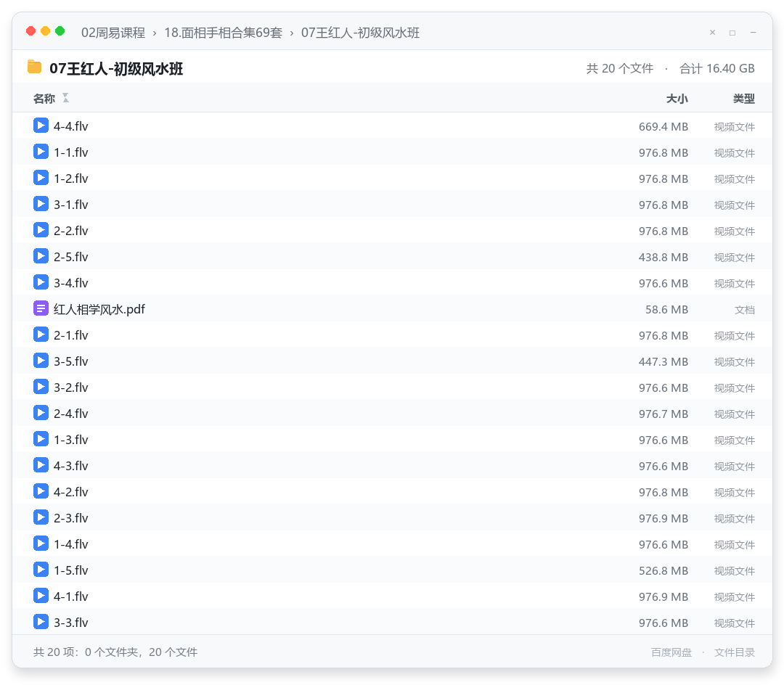Image resolution: width=784 pixels, height=685 pixels.
Task: Select the file name 4-4.flv
Action: (x=71, y=126)
